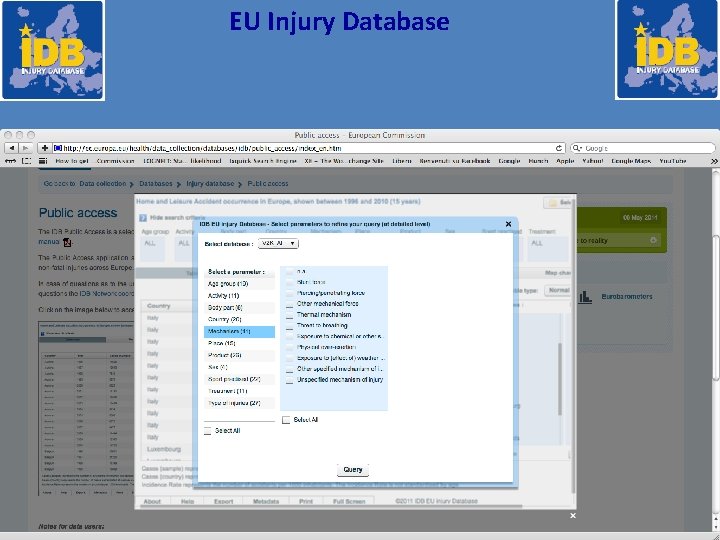
Task: Tick Physical over-exertion checkbox
Action: tap(289, 348)
